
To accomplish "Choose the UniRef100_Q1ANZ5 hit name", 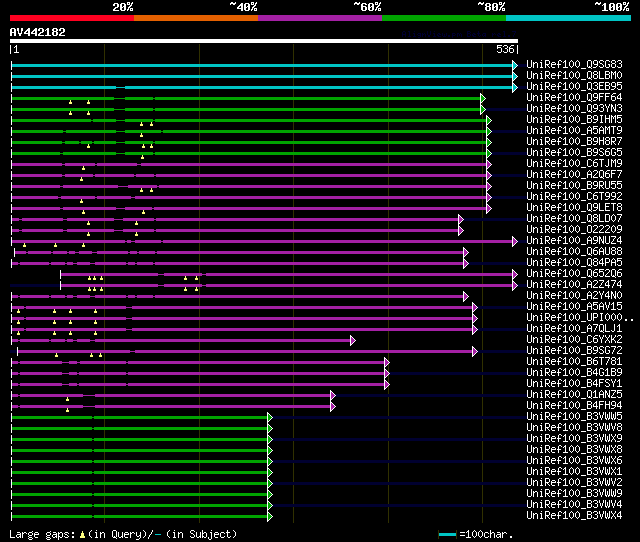I will pos(574,395).
